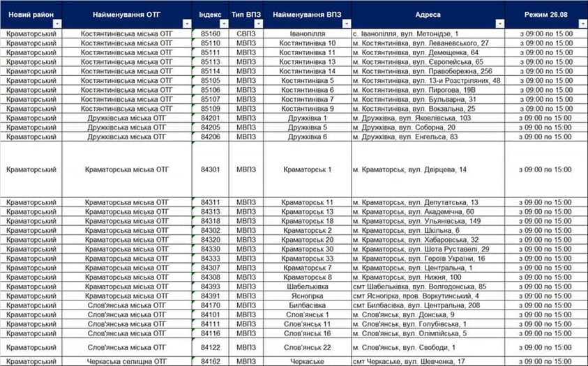Open the Найменування ОТГ column filter arrow

coord(186,24)
